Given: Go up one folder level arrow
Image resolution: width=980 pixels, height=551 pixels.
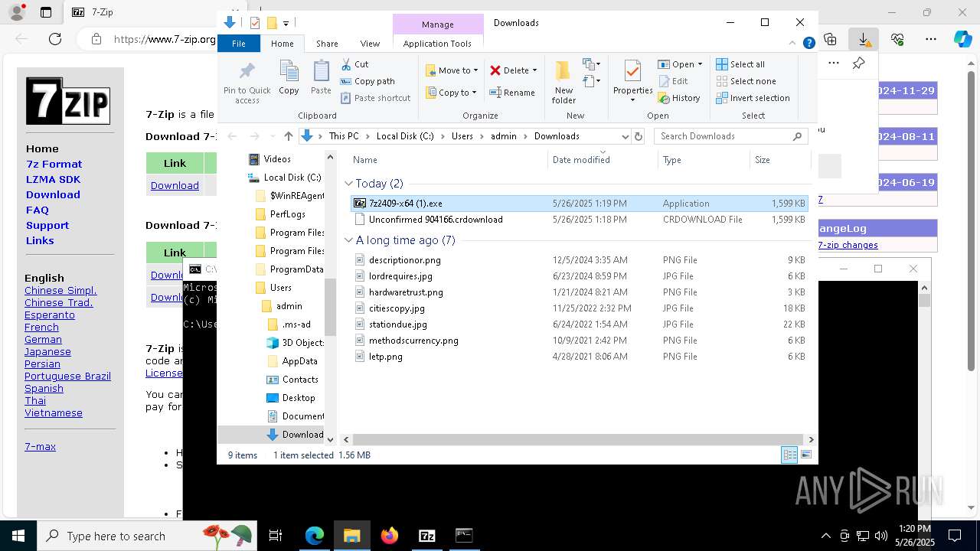Looking at the screenshot, I should point(288,136).
